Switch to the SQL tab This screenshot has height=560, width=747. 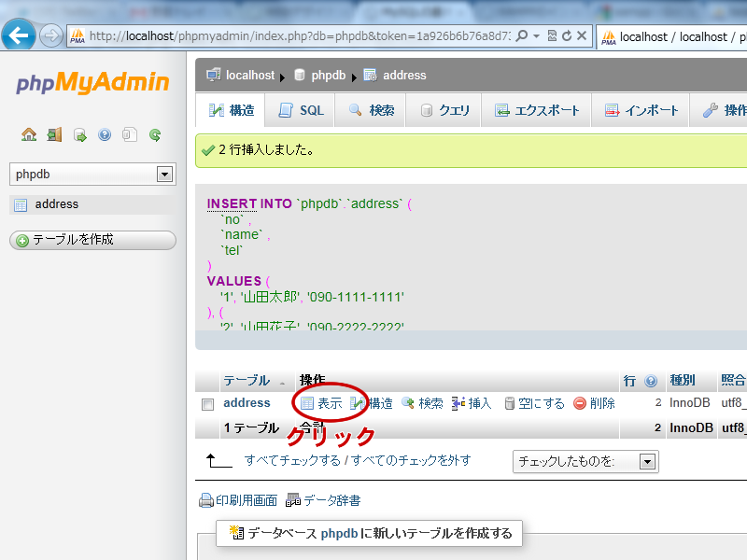pyautogui.click(x=301, y=110)
